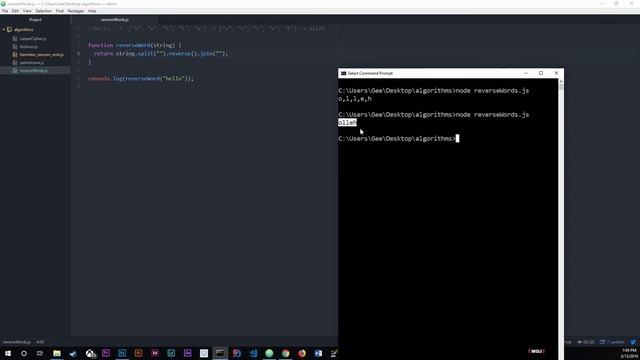Click the Atom logo in title bar
640x360 pixels.
point(3,4)
